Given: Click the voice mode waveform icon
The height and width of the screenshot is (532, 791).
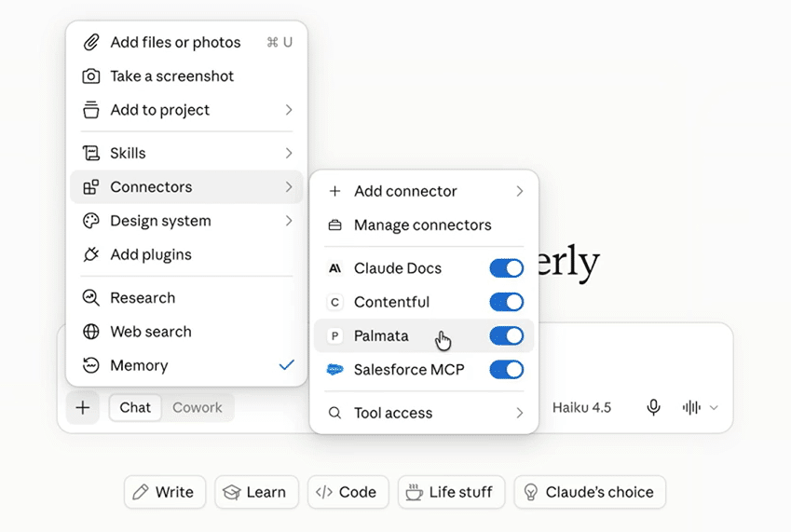Looking at the screenshot, I should pyautogui.click(x=691, y=407).
